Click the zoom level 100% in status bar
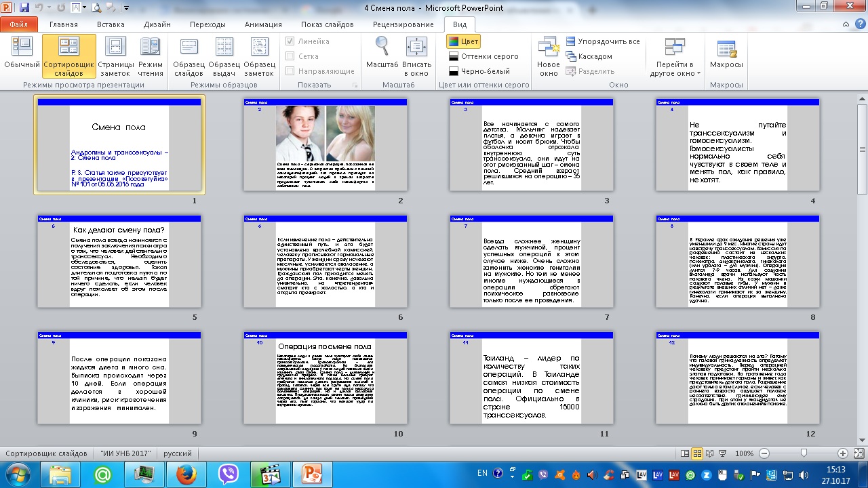This screenshot has height=488, width=868. tap(744, 453)
